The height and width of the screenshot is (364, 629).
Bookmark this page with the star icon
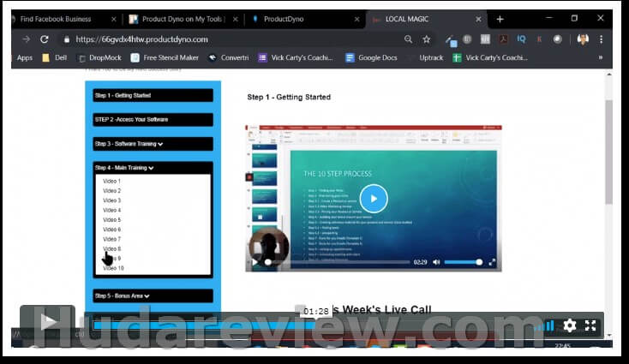[x=426, y=39]
